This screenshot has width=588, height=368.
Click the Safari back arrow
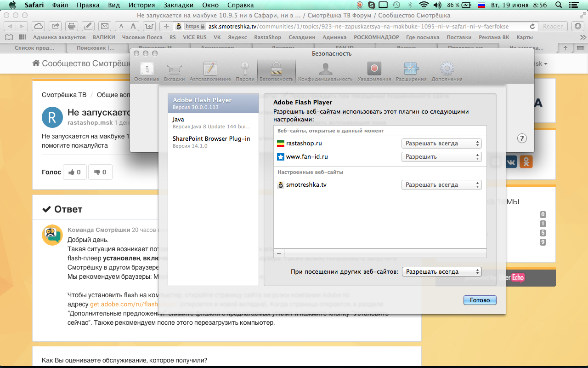pos(10,26)
